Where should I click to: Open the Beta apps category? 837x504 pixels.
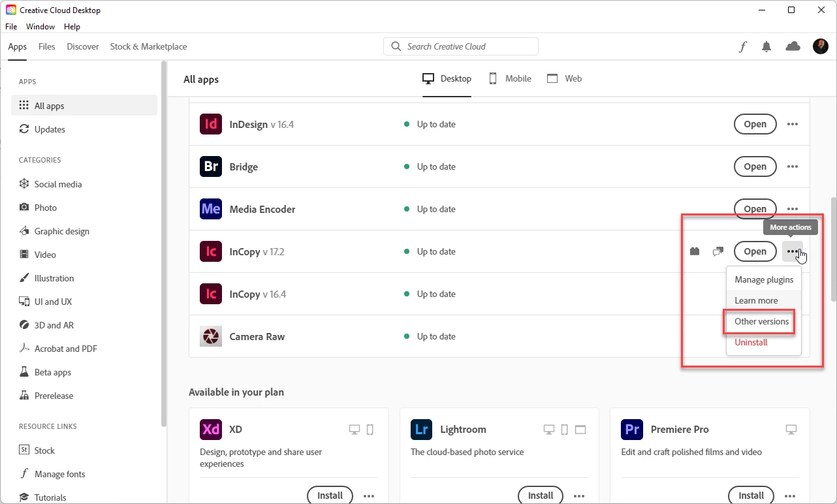click(84, 372)
